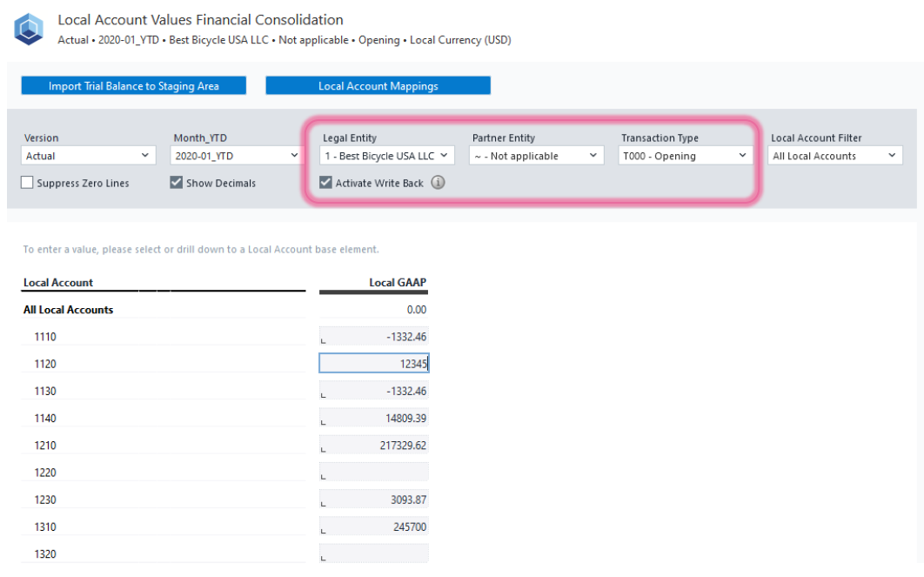The height and width of the screenshot is (577, 924).
Task: Toggle the Activate Write Back checkbox
Action: tap(326, 183)
